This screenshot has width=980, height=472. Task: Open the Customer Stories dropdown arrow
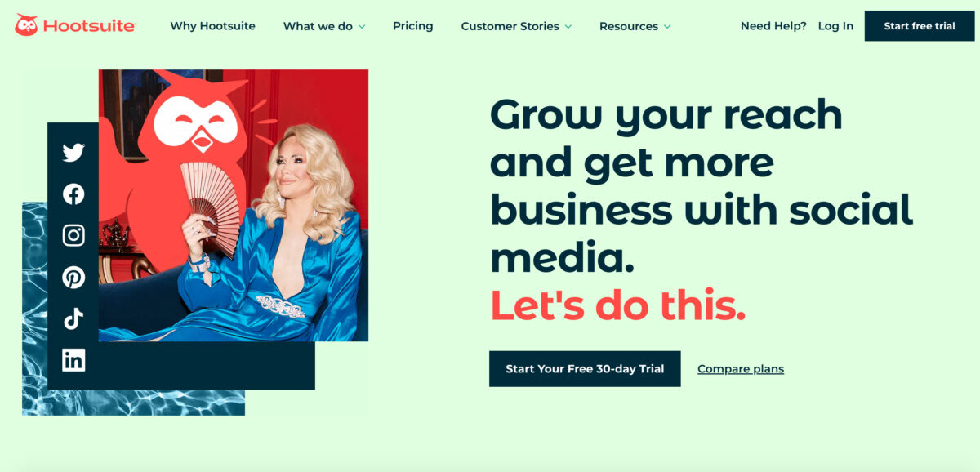click(x=568, y=27)
